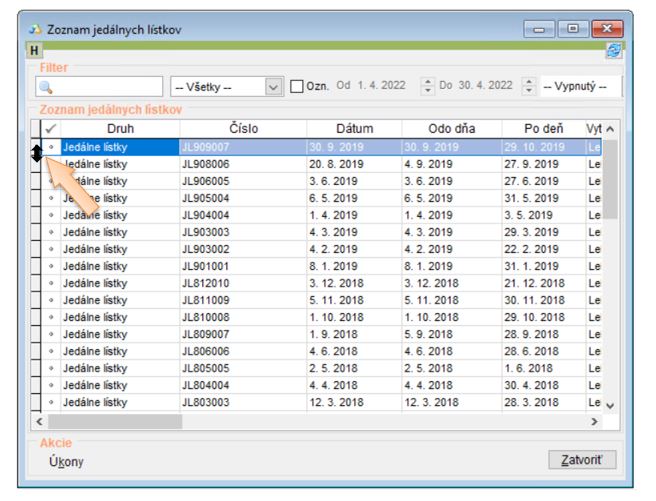Sort by the Číslo column header

click(x=243, y=128)
